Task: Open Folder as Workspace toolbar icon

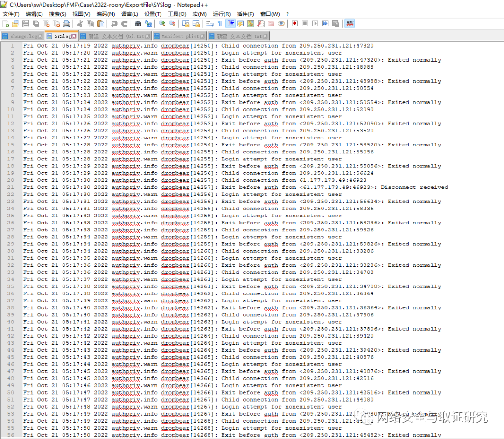Action: 271,23
